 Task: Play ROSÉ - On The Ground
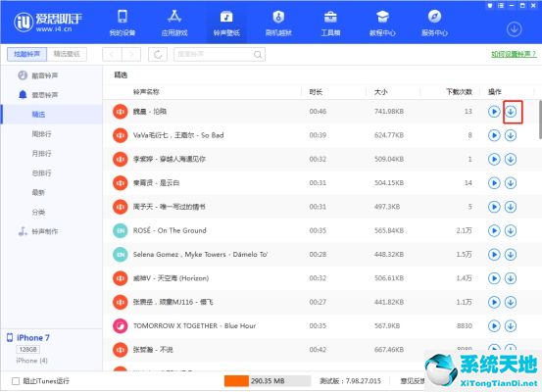click(494, 230)
